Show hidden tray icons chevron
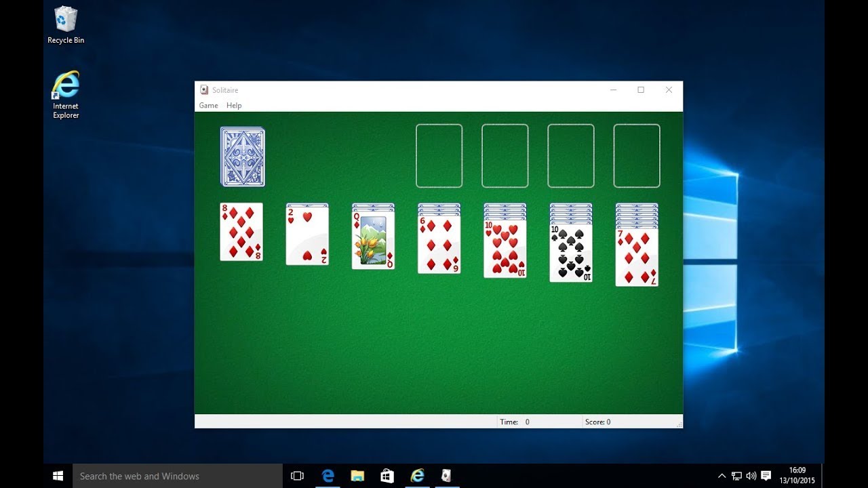This screenshot has width=868, height=488. [722, 476]
